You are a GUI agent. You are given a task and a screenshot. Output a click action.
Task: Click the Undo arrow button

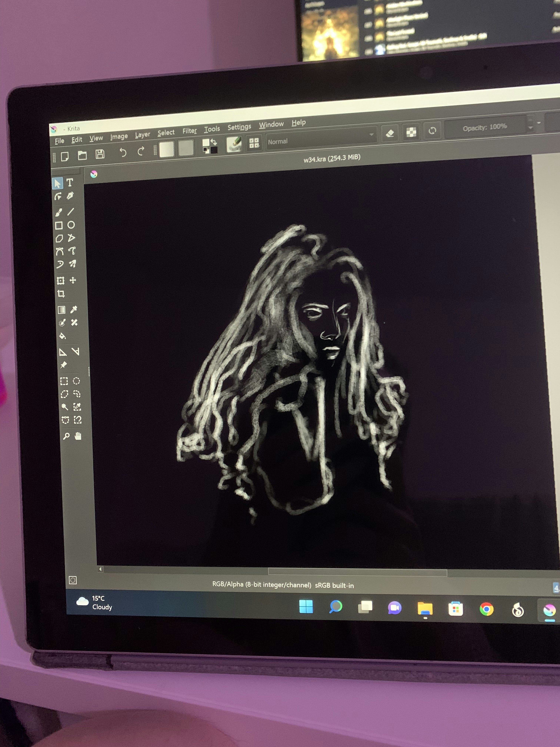123,153
